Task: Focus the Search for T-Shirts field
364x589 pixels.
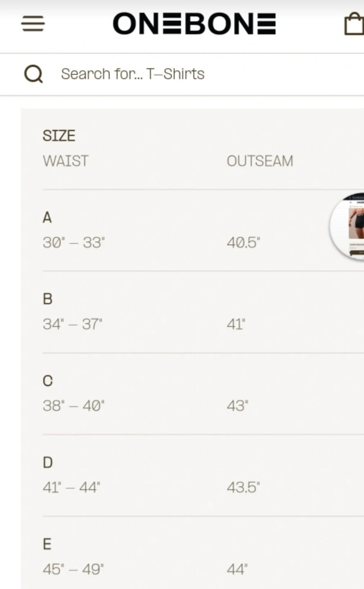Action: 204,74
